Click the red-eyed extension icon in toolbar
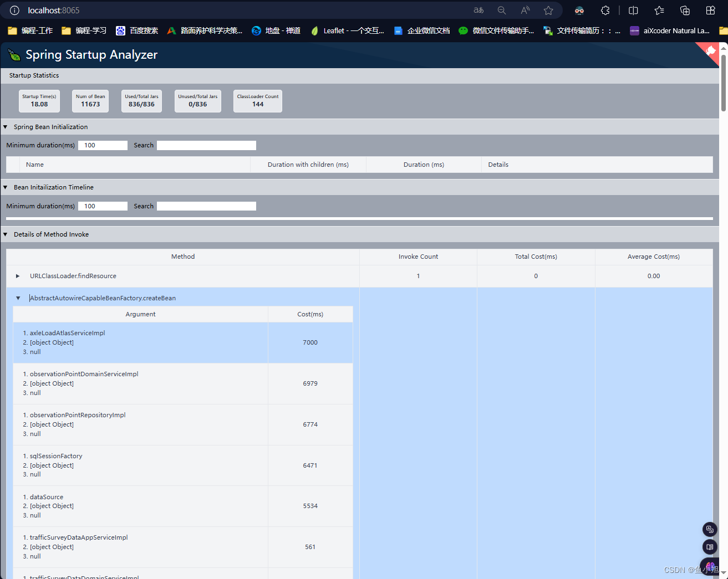This screenshot has width=728, height=579. pos(579,10)
